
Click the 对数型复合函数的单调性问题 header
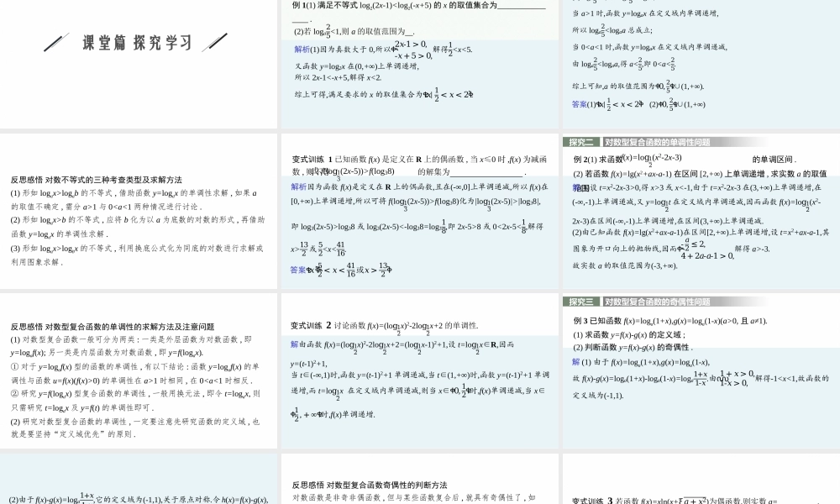tap(656, 142)
